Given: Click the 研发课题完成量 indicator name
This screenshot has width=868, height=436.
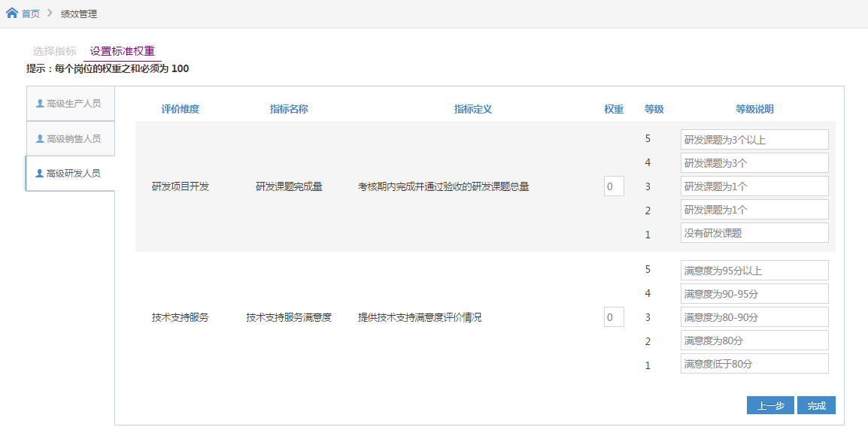Looking at the screenshot, I should [x=289, y=186].
